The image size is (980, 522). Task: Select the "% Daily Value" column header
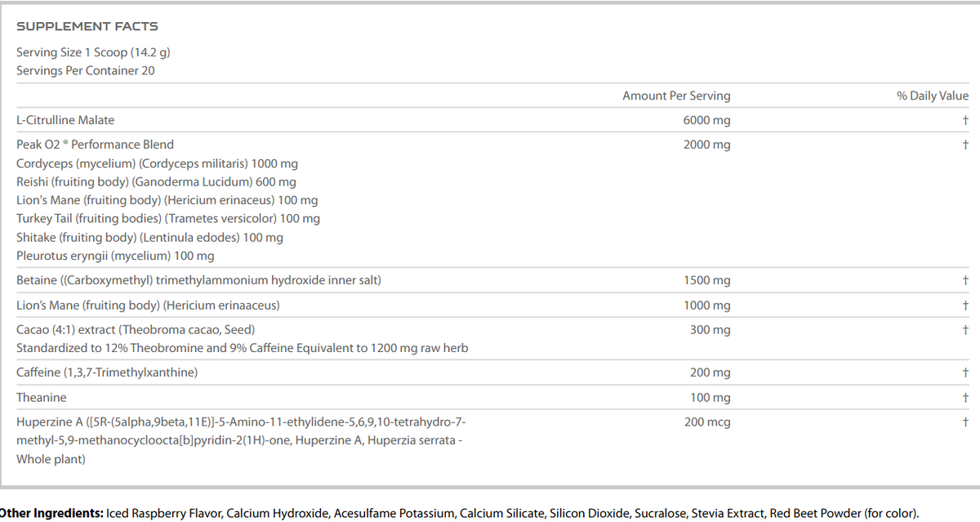click(x=933, y=96)
